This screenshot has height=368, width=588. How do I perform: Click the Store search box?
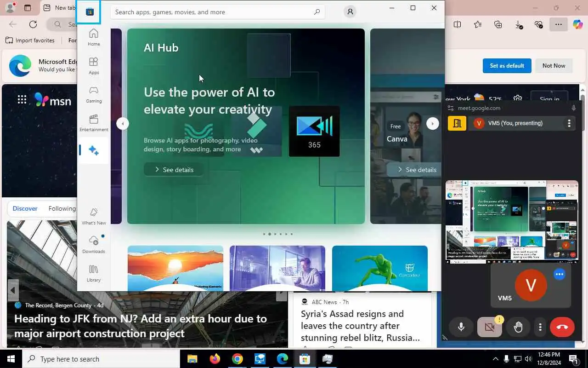pyautogui.click(x=217, y=12)
